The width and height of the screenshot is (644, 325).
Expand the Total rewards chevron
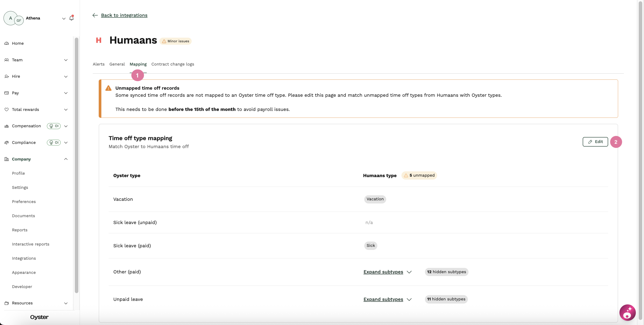(66, 110)
